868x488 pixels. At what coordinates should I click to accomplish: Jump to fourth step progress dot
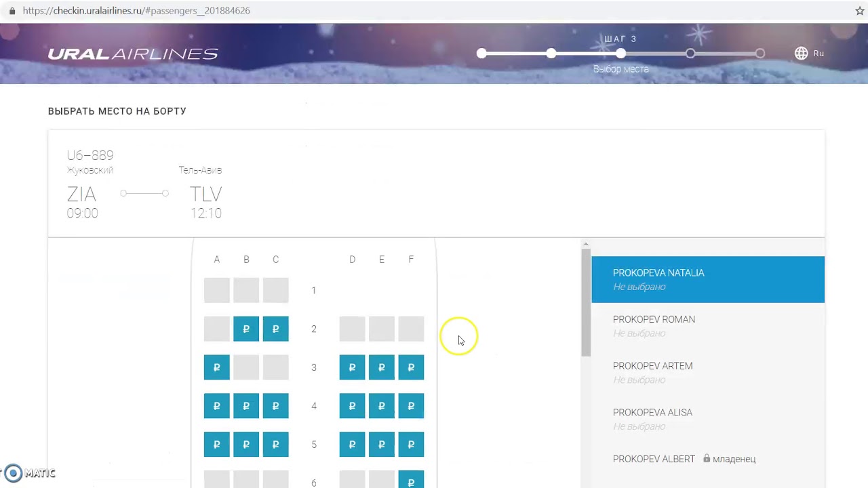tap(690, 54)
